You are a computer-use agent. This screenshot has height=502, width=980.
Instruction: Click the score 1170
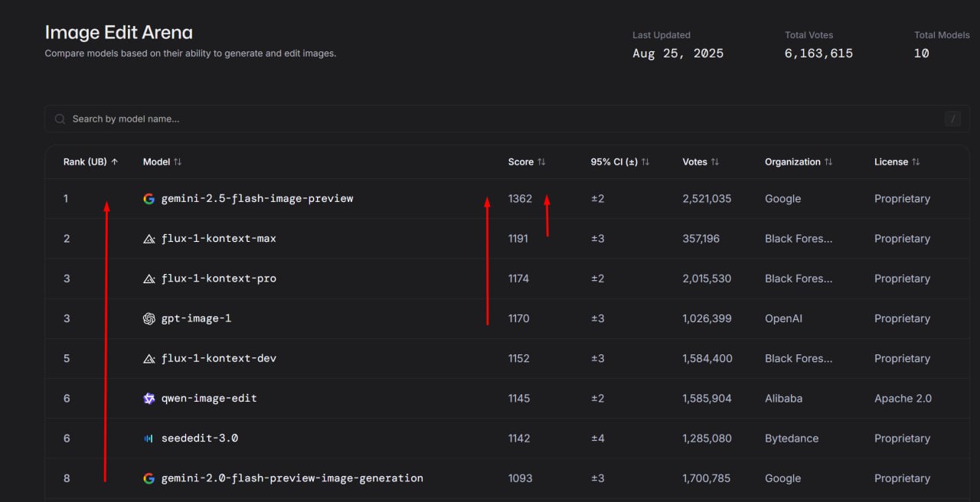coord(518,318)
